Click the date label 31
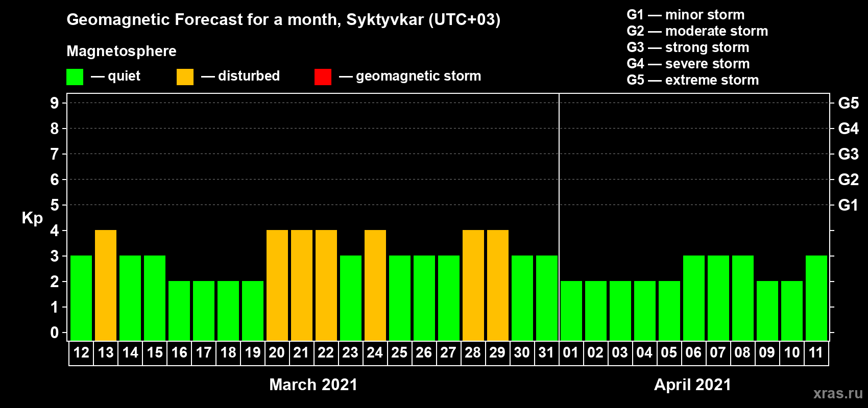This screenshot has width=868, height=408. (546, 352)
